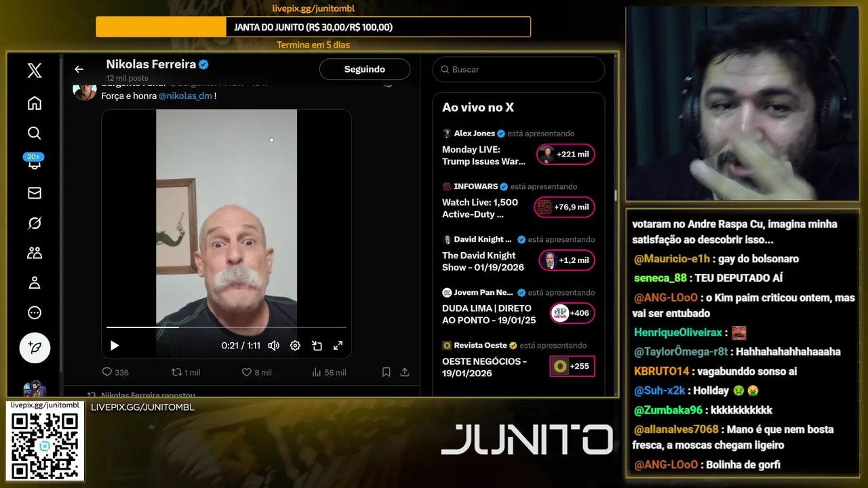Image resolution: width=868 pixels, height=488 pixels.
Task: Click the video time 0:21 / 1:11
Action: coord(241,346)
